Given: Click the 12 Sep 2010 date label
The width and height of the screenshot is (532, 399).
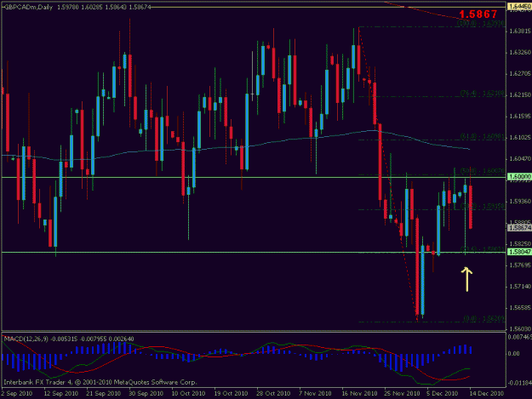Looking at the screenshot, I should tap(61, 394).
